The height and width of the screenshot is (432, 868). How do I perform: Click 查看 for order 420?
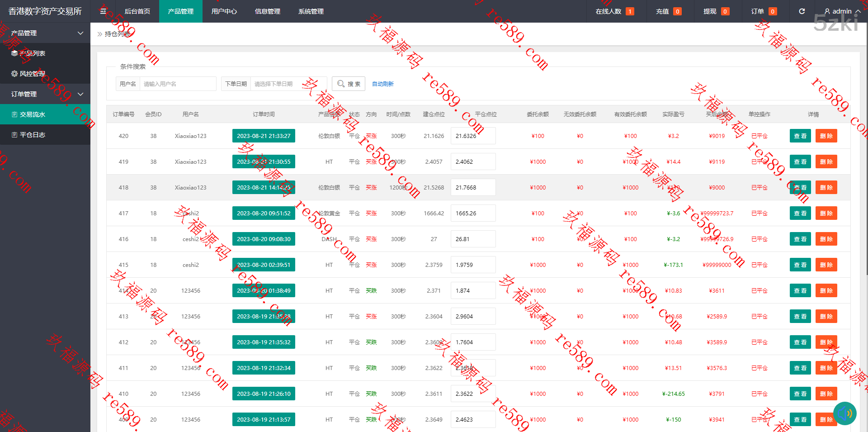coord(800,136)
